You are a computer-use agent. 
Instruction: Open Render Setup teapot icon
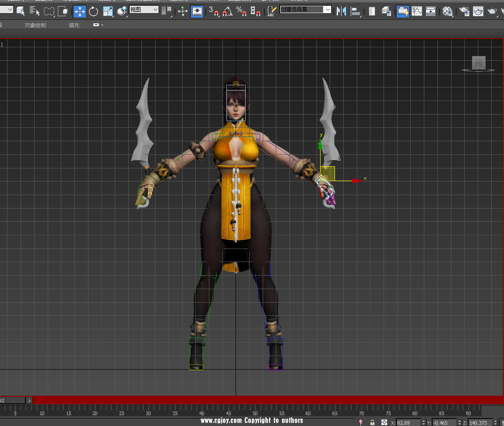464,11
